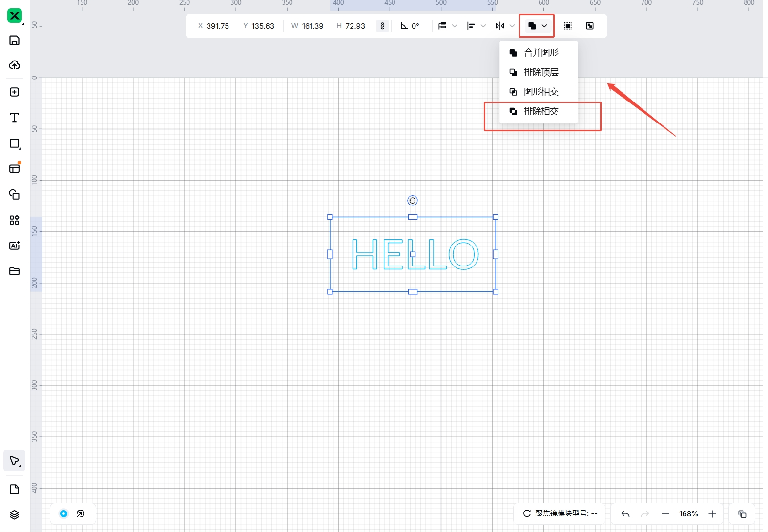Click the save icon in left sidebar

(x=15, y=41)
